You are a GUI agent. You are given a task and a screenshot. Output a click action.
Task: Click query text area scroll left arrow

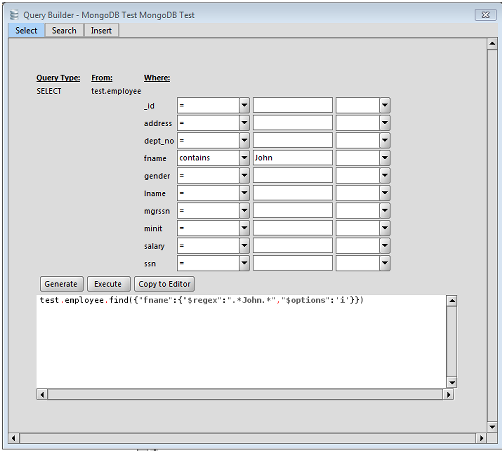click(x=42, y=394)
